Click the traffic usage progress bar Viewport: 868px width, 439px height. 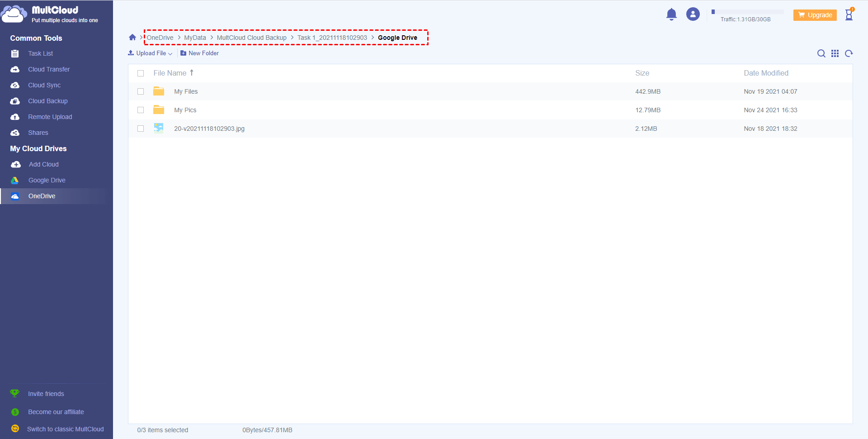[x=747, y=12]
